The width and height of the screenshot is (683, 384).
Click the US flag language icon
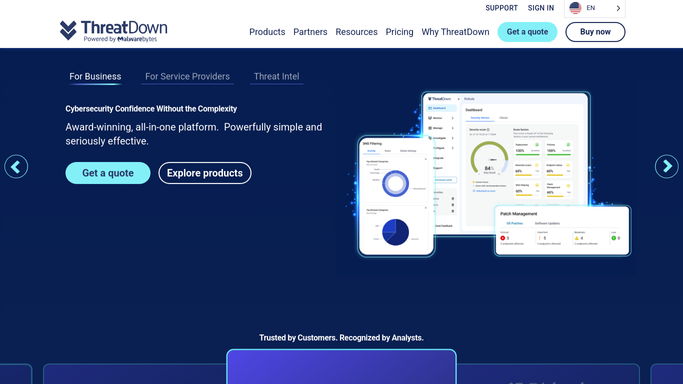coord(575,8)
